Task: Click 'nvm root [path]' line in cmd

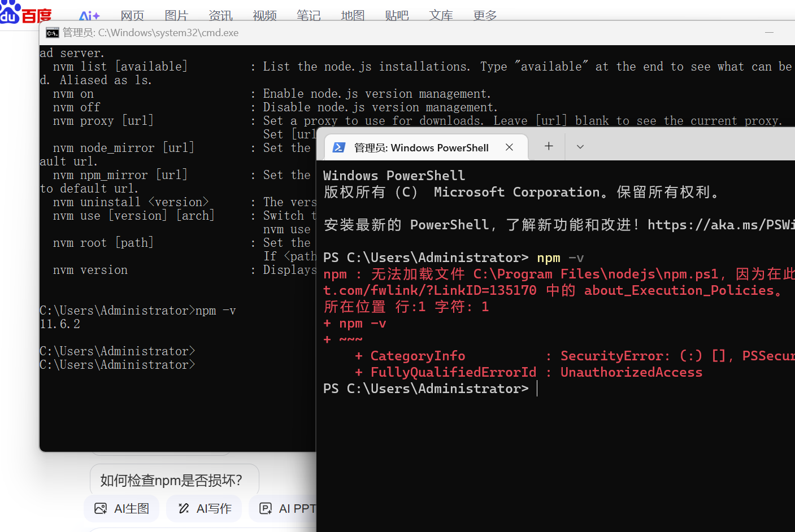Action: point(103,243)
